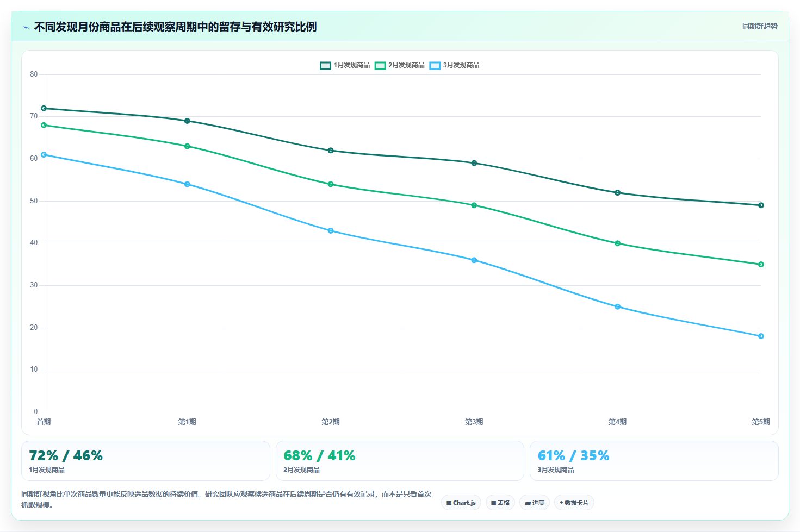Click the 80 y-axis tick label

click(34, 74)
